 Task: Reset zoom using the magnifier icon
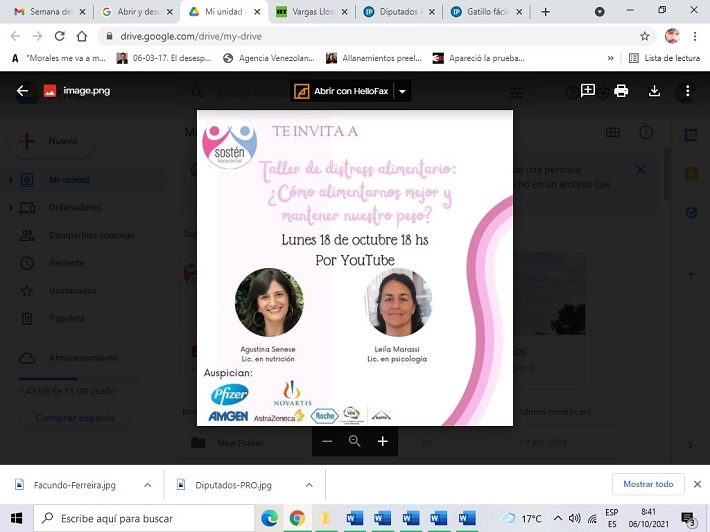pos(354,441)
